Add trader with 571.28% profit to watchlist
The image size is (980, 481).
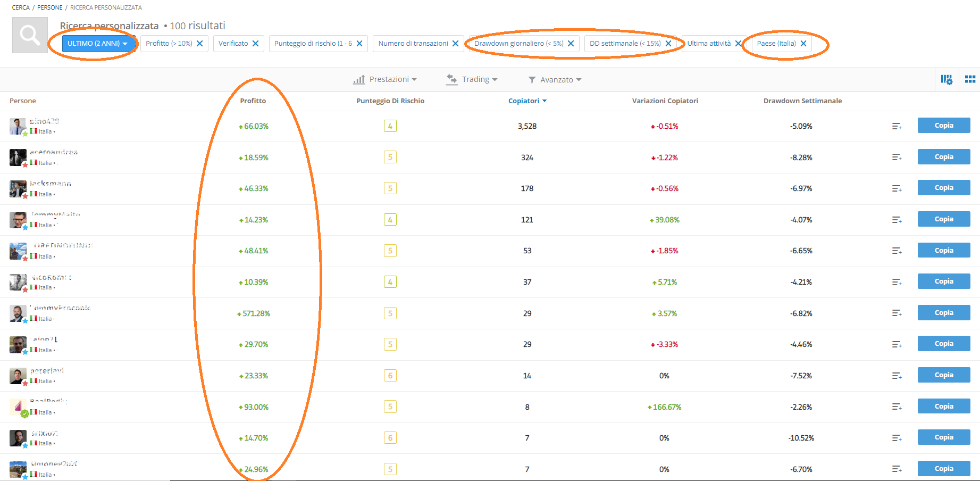(x=897, y=313)
